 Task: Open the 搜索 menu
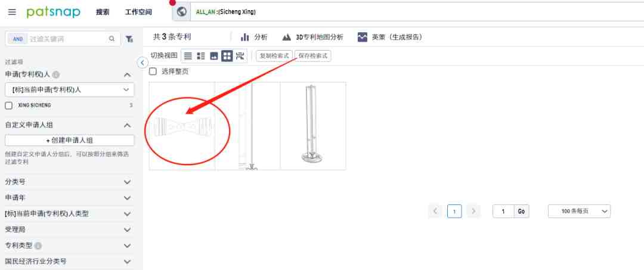(x=103, y=12)
